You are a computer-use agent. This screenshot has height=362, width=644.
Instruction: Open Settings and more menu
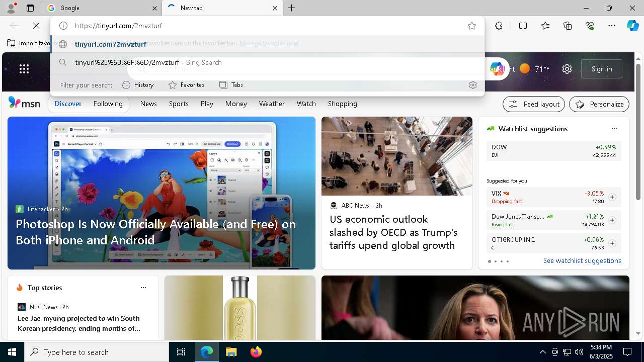612,26
